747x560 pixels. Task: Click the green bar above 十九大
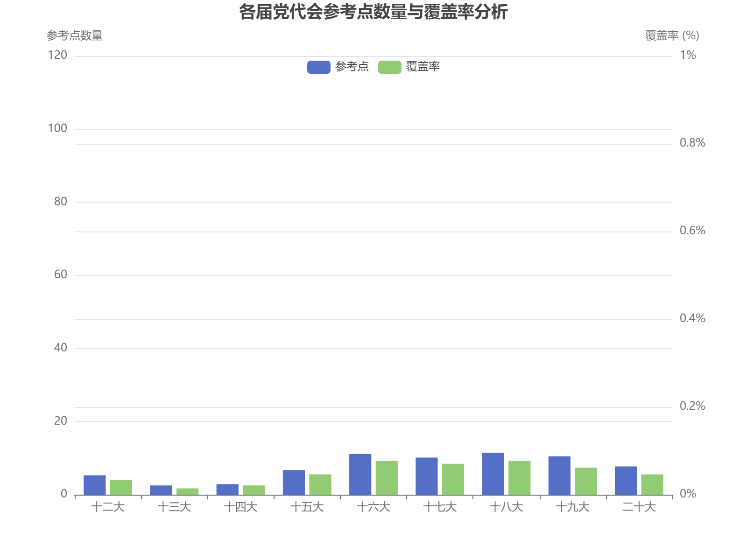pos(585,480)
